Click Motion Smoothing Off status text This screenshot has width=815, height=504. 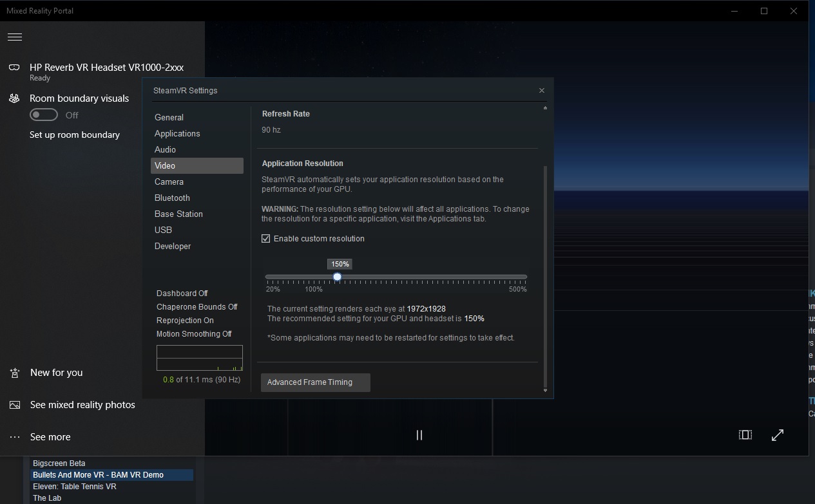[194, 333]
